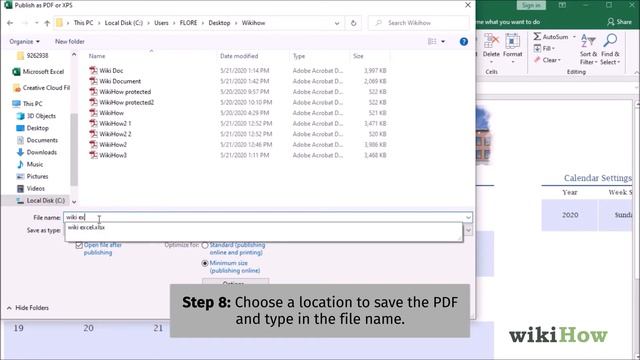Click Format cells in Excel ribbon
The height and width of the screenshot is (360, 640).
[513, 48]
